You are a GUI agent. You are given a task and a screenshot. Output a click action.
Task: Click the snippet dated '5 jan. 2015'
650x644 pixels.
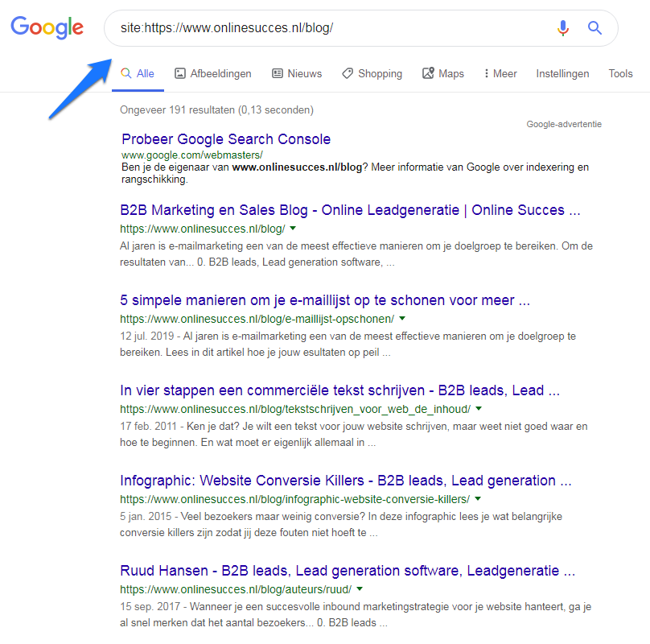point(341,525)
